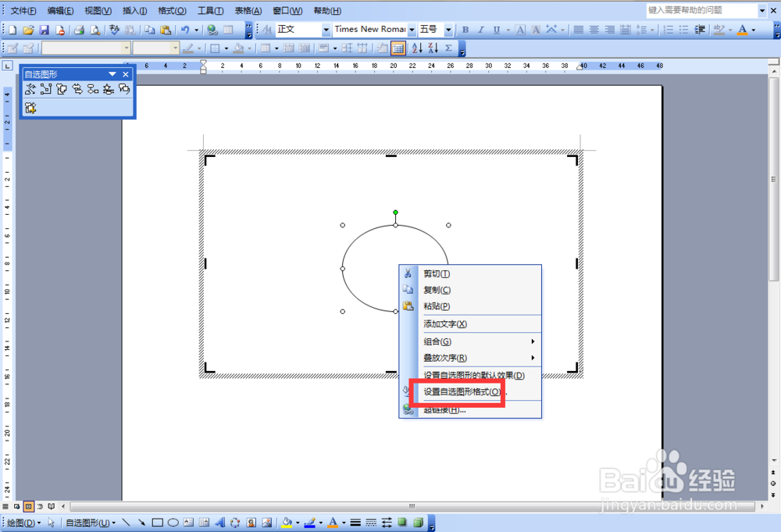Toggle bold formatting
781x532 pixels.
click(465, 29)
